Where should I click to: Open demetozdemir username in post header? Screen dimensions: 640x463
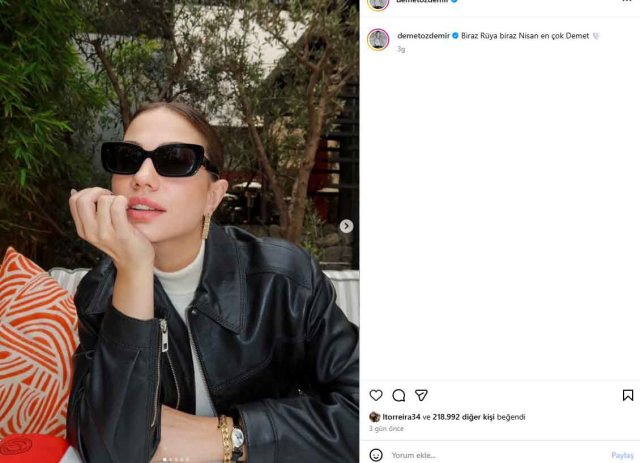tap(422, 1)
